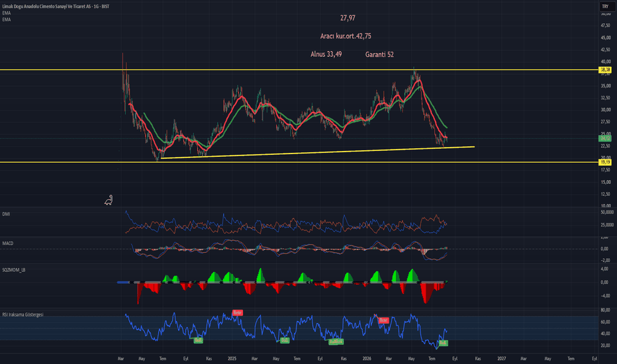Click the MACD indicator label
Image resolution: width=617 pixels, height=364 pixels.
coord(7,243)
